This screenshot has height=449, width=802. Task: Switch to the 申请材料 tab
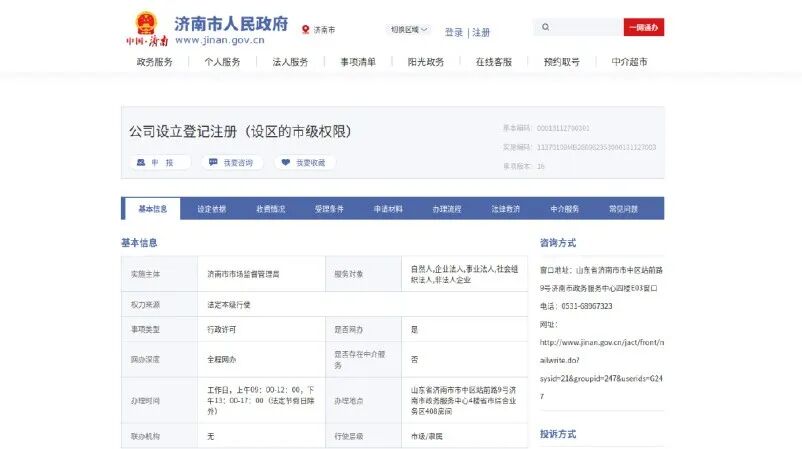pyautogui.click(x=388, y=209)
